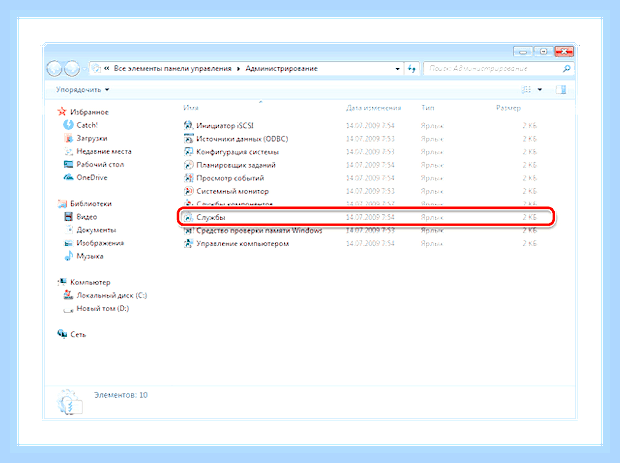Image resolution: width=620 pixels, height=463 pixels.
Task: Expand the breadcrumb arrow before Администрирование
Action: [238, 69]
